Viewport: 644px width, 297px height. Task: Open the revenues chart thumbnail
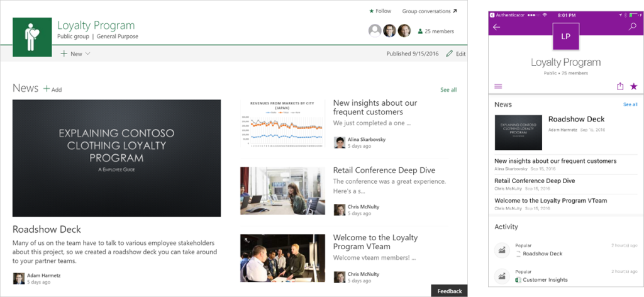(282, 124)
